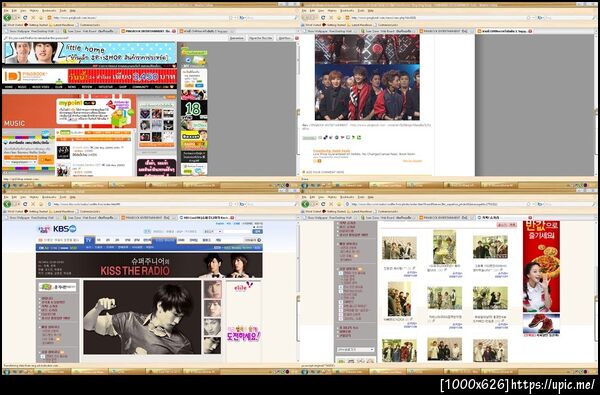Click the home icon in the KBS photo gallery window
Viewport: 600px width, 395px height.
click(339, 204)
